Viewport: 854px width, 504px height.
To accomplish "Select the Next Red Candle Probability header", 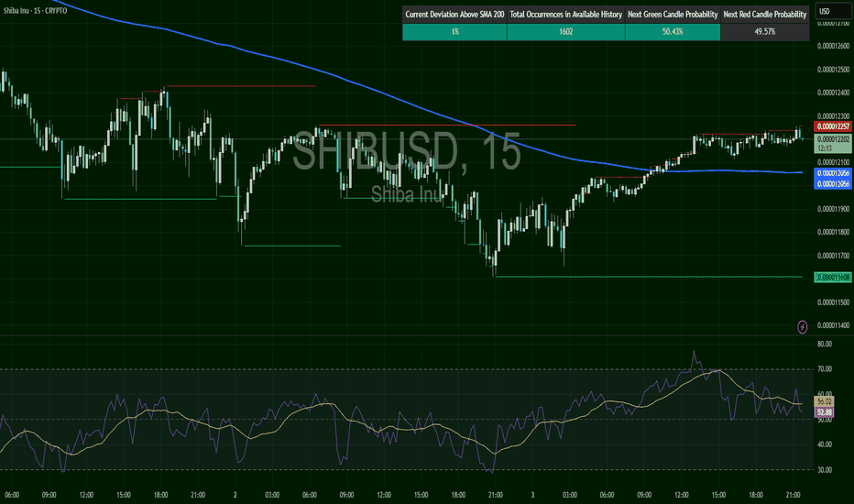I will (x=765, y=15).
